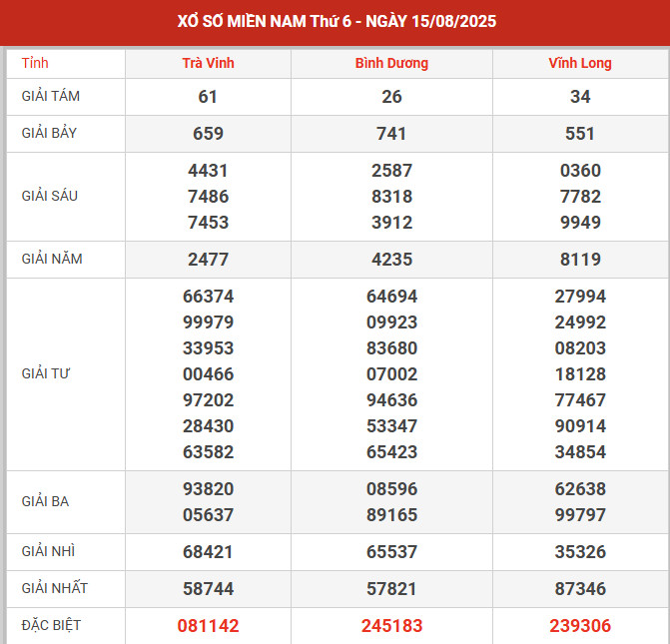Image resolution: width=670 pixels, height=644 pixels.
Task: Click the ĐẶC BIỆT row label
Action: tap(51, 625)
